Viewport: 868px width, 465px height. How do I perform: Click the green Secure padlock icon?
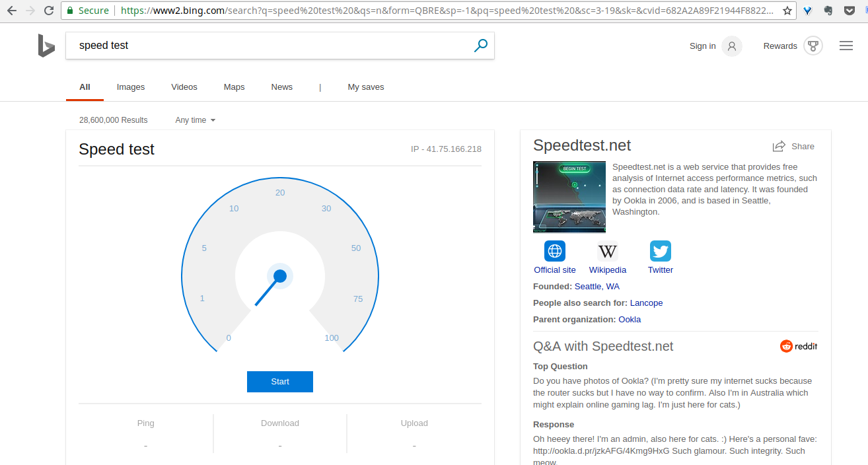(69, 11)
